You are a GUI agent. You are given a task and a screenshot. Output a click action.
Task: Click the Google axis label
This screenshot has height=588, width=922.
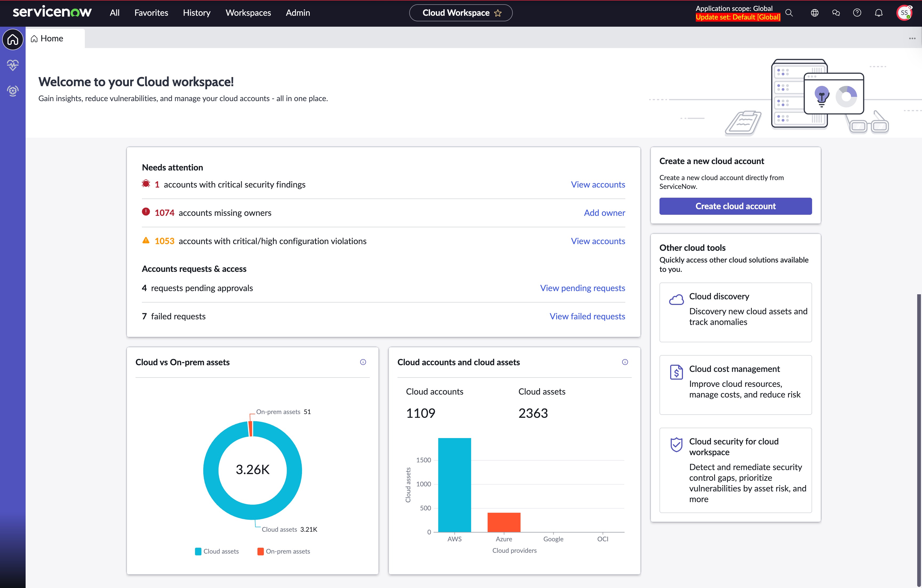553,539
